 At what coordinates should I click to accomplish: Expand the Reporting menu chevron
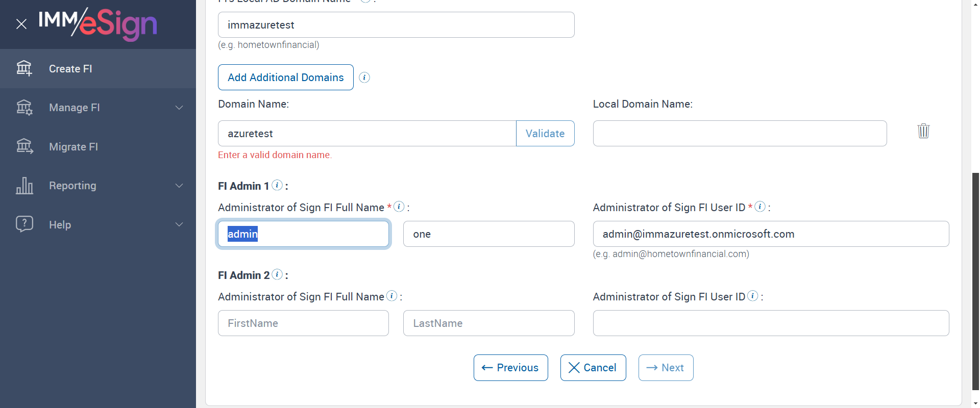coord(179,186)
